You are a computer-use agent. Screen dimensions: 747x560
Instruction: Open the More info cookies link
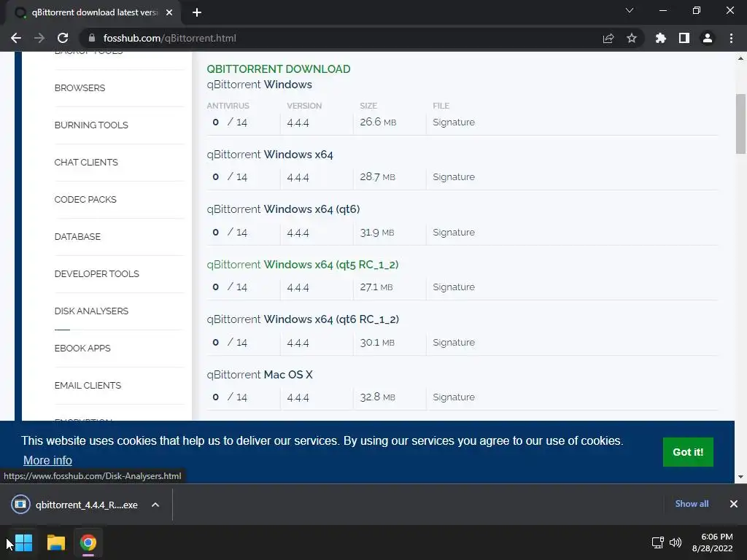click(47, 461)
